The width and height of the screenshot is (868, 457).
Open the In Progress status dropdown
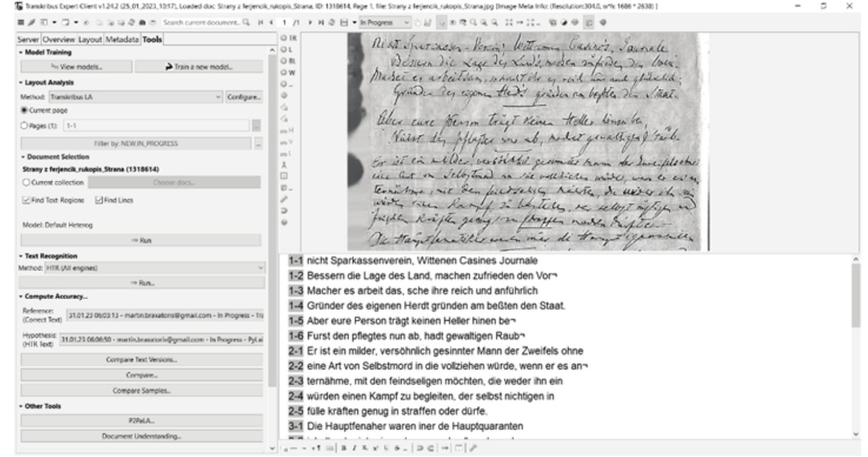384,22
